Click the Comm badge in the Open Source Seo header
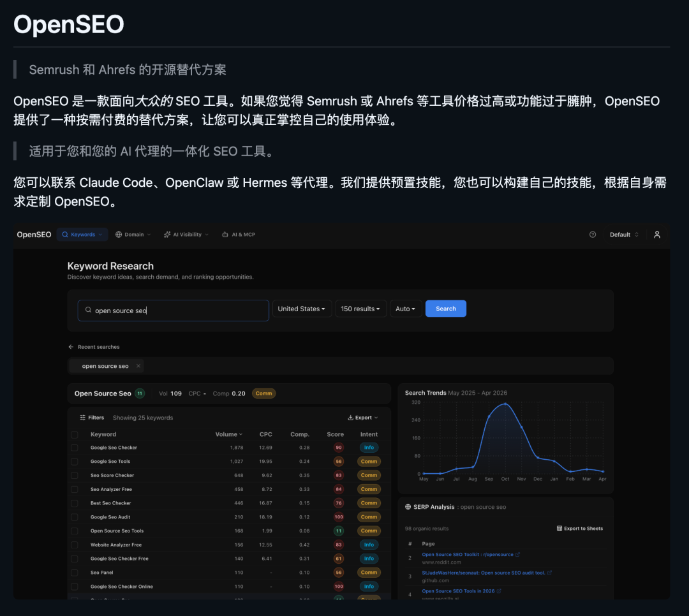The height and width of the screenshot is (616, 689). 263,393
